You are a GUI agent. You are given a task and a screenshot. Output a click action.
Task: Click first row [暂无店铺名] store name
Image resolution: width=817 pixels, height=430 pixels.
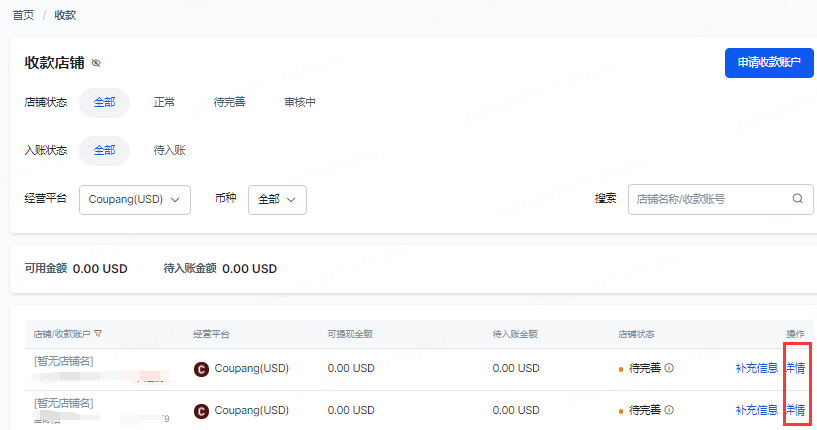click(64, 361)
